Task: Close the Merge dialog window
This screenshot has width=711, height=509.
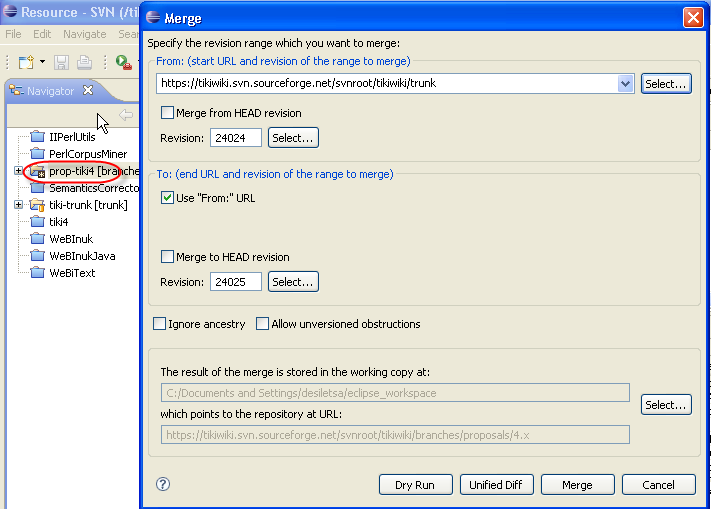Action: [693, 18]
